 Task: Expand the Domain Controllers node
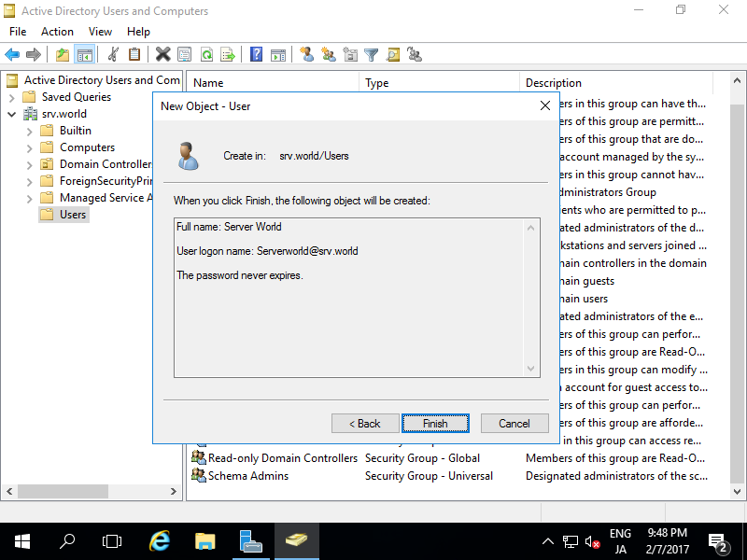30,165
